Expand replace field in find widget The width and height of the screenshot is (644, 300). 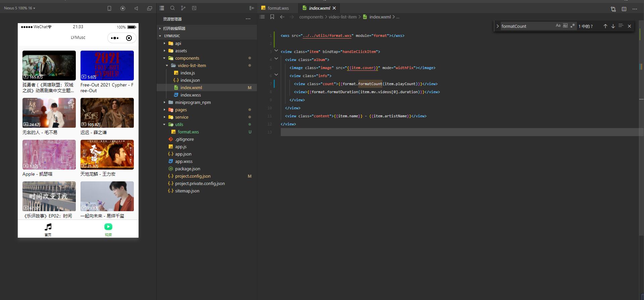497,26
